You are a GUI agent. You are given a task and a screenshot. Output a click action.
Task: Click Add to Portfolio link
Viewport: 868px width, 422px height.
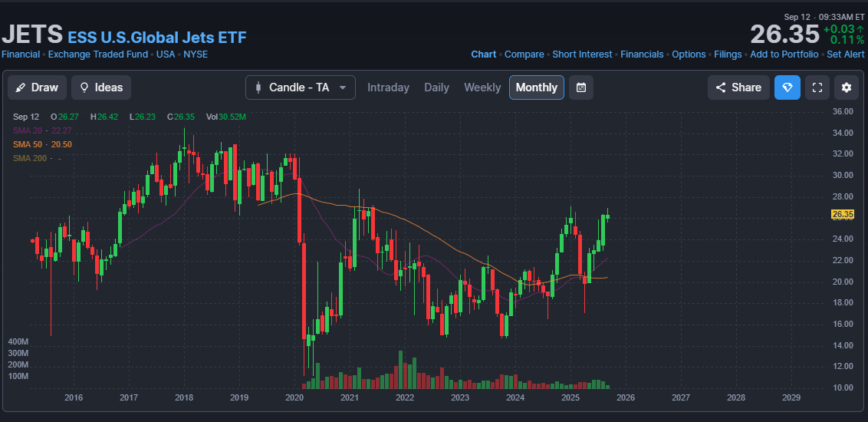click(784, 54)
